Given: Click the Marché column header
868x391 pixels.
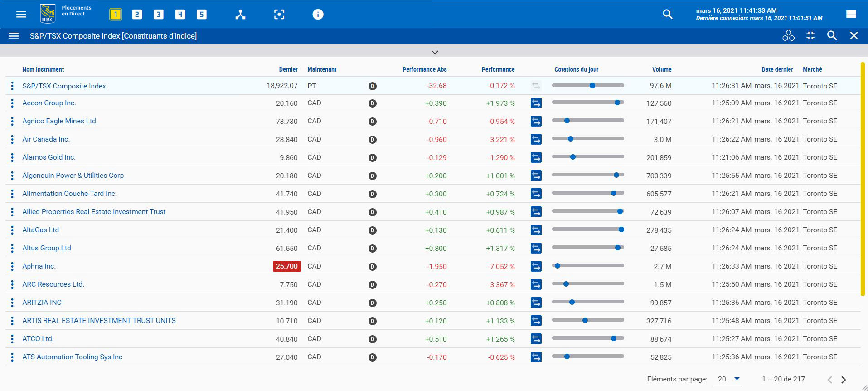Looking at the screenshot, I should point(812,69).
